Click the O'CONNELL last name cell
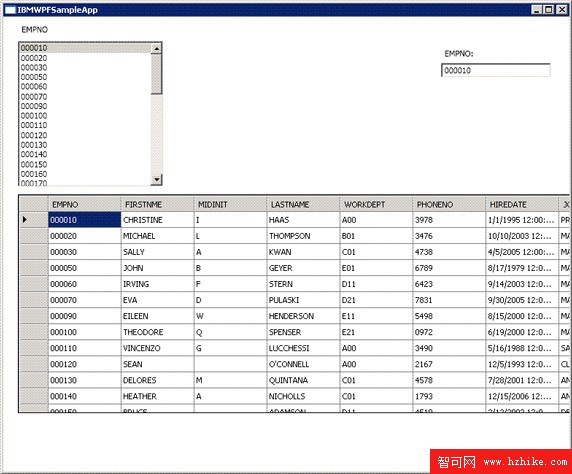 pyautogui.click(x=303, y=364)
